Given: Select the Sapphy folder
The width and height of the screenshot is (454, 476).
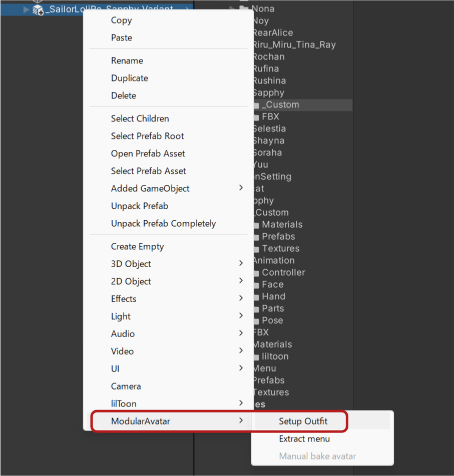Looking at the screenshot, I should (269, 92).
